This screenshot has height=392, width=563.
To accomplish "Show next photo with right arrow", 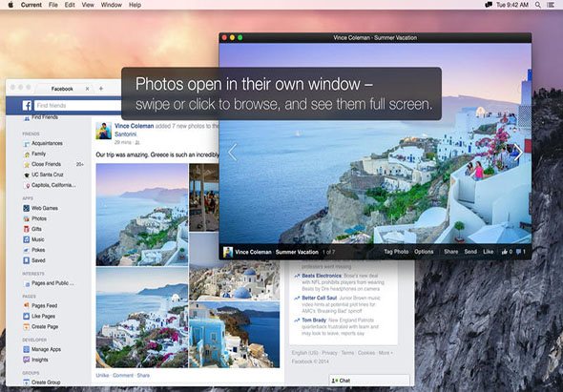I will 518,153.
